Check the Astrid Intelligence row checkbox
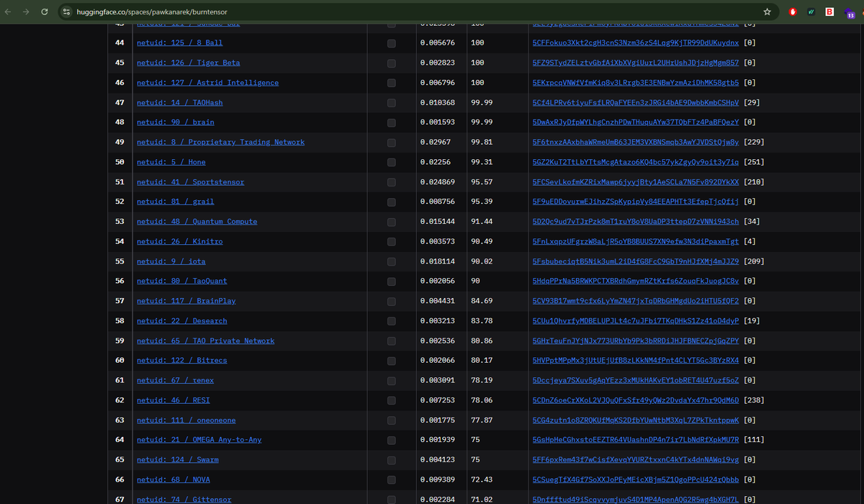864x504 pixels. click(391, 83)
